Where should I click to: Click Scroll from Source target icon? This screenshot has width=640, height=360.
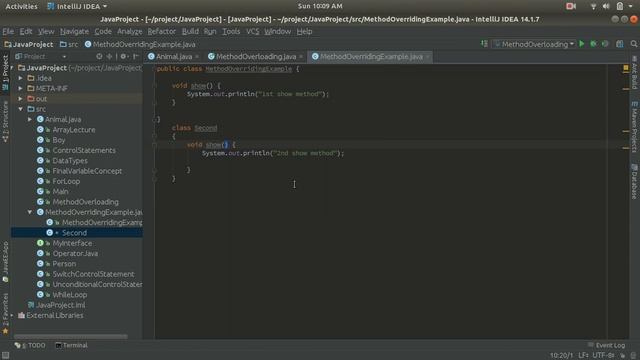[99, 56]
